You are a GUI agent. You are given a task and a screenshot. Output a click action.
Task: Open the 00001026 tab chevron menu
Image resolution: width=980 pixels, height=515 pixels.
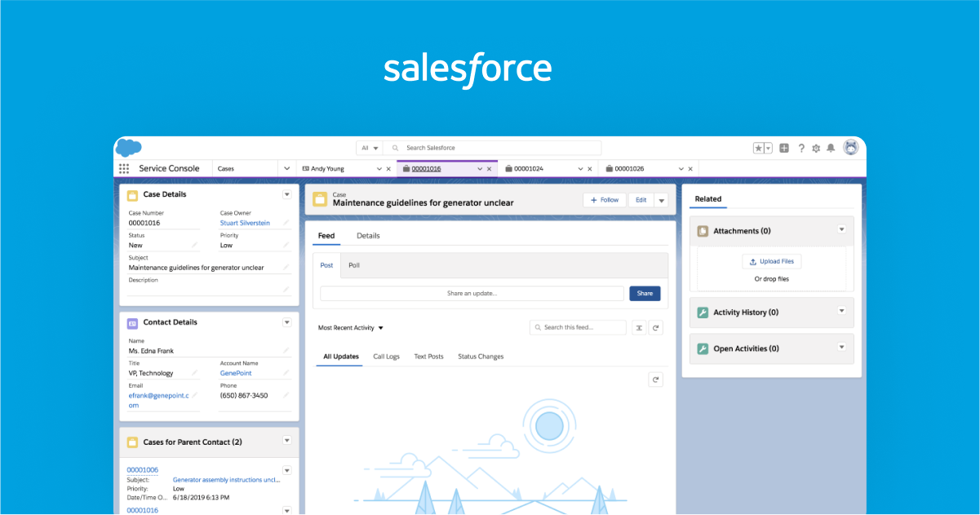(681, 169)
